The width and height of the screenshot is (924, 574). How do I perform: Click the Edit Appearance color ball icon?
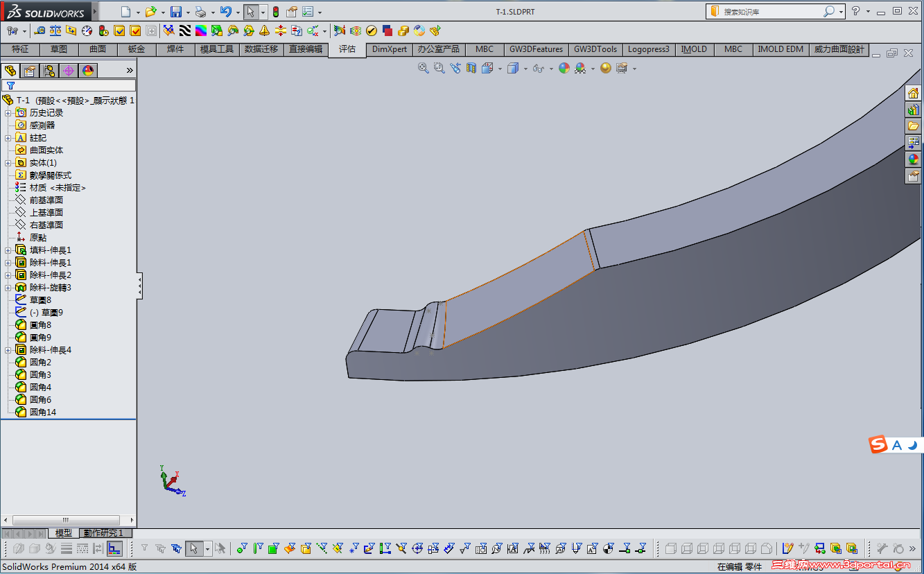pyautogui.click(x=564, y=68)
